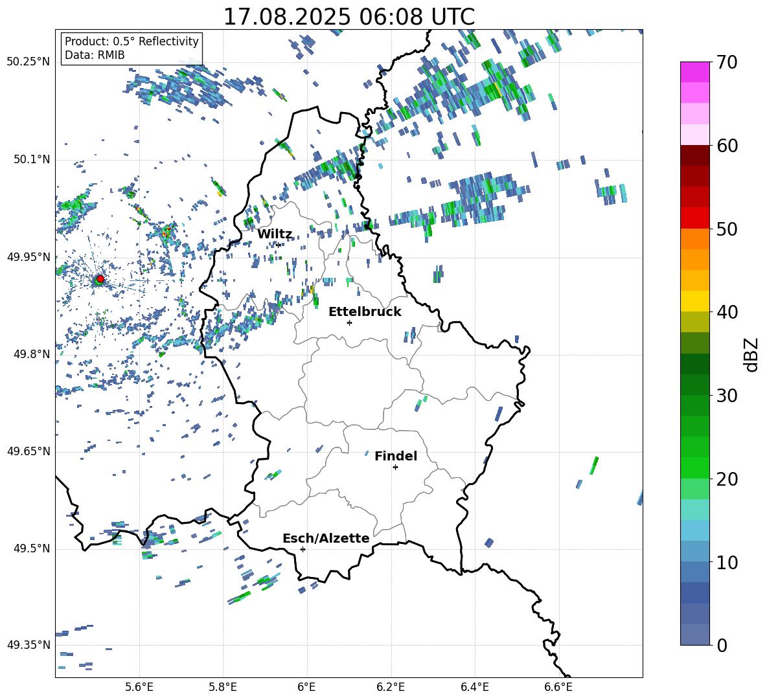Click the 49.5°N latitude label

click(x=31, y=548)
